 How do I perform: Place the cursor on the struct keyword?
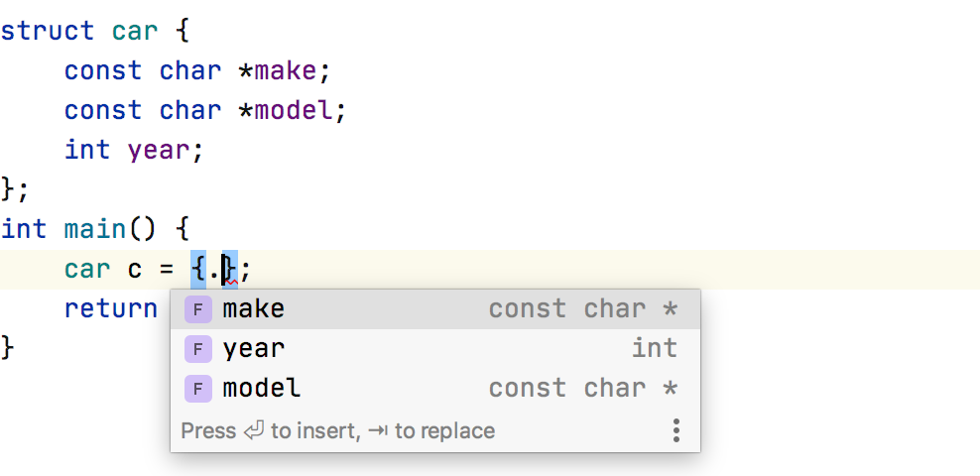click(48, 31)
